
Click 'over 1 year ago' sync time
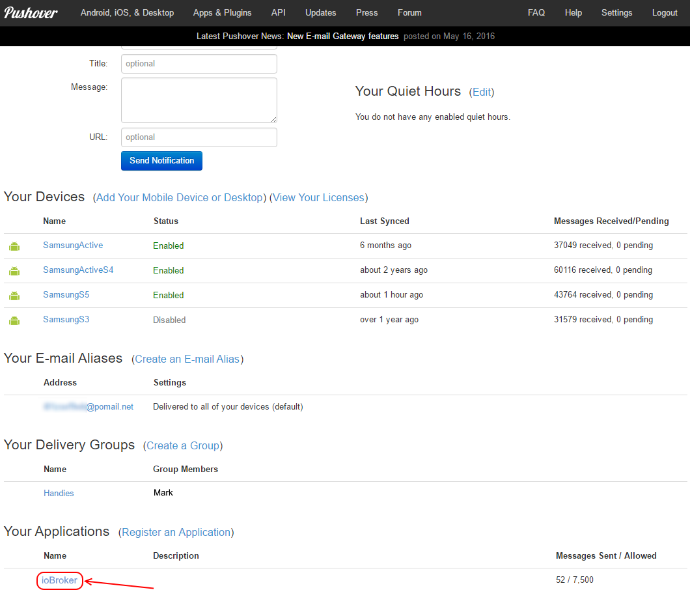[389, 320]
